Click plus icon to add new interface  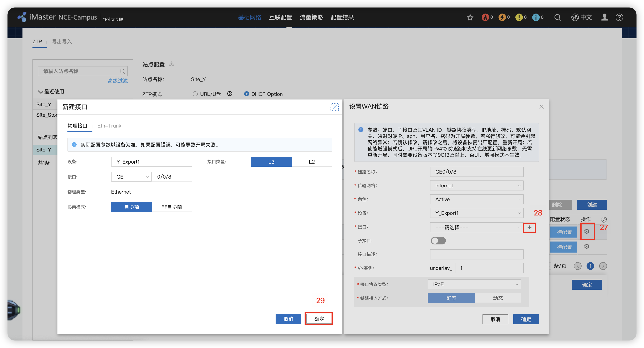click(529, 227)
